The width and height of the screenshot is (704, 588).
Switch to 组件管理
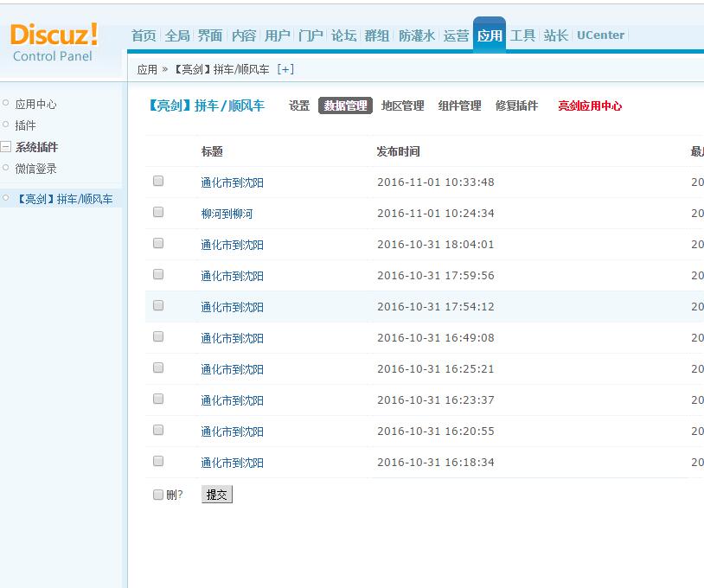click(x=459, y=105)
